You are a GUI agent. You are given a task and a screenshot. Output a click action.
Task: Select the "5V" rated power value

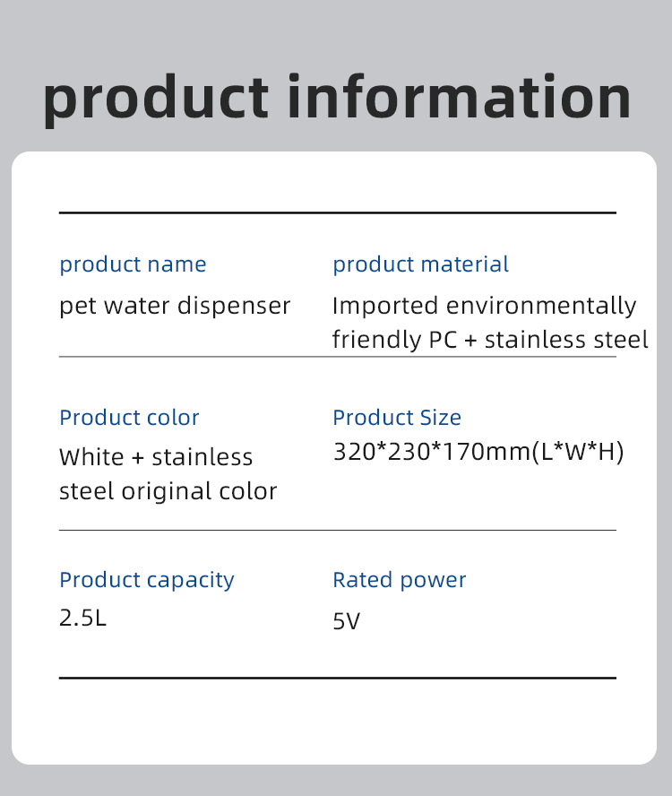click(346, 621)
